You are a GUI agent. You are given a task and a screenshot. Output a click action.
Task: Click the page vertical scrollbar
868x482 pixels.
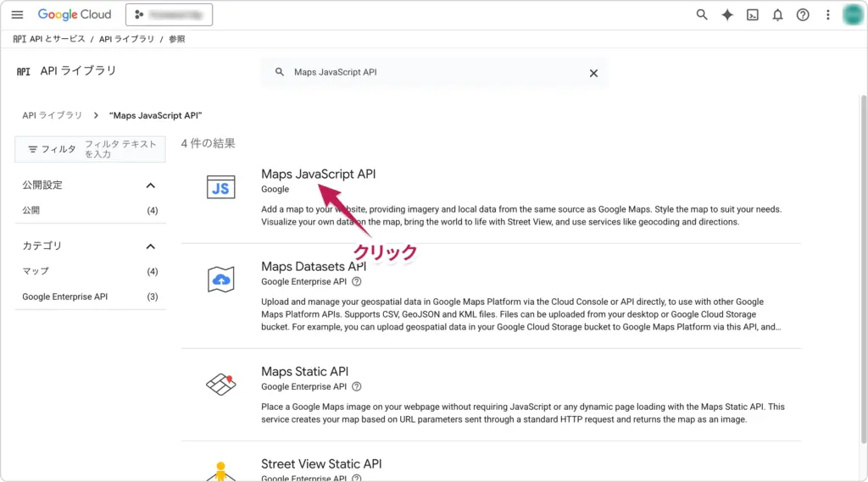pyautogui.click(x=863, y=269)
